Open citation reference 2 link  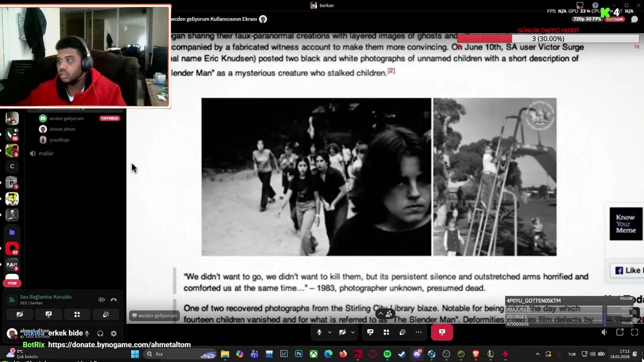coord(391,71)
